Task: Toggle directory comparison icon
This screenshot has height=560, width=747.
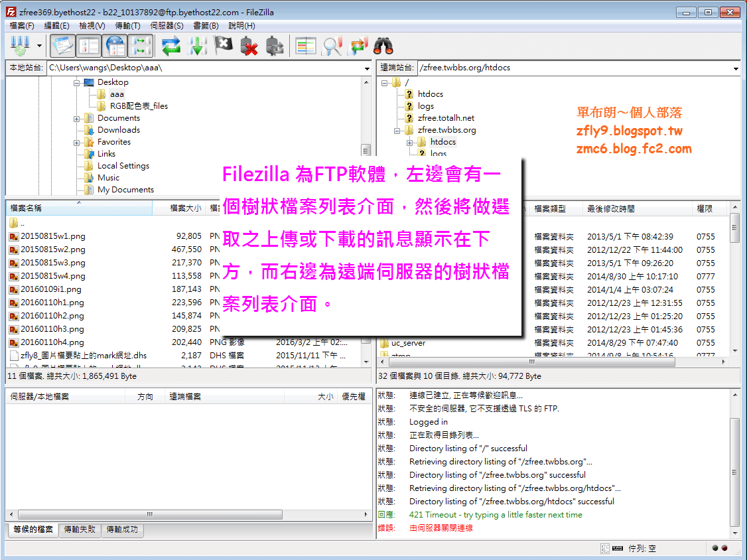Action: coord(332,46)
